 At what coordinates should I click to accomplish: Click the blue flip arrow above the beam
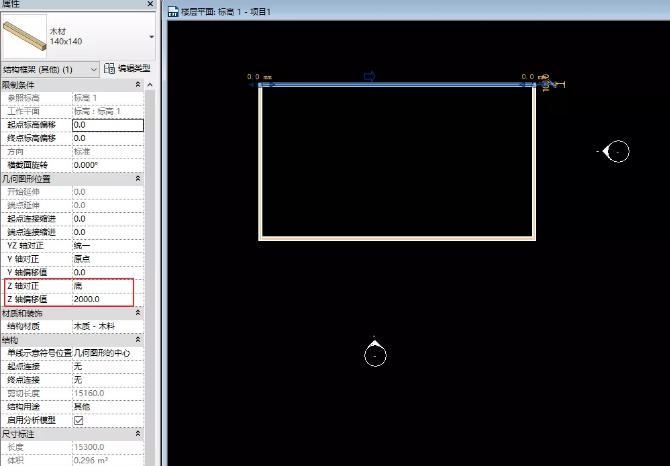point(369,76)
